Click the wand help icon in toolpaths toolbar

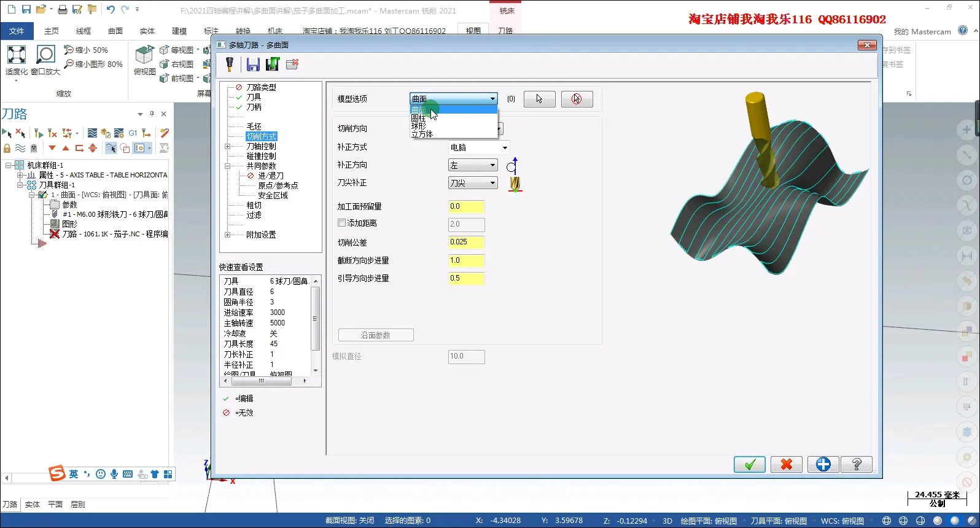click(x=164, y=133)
